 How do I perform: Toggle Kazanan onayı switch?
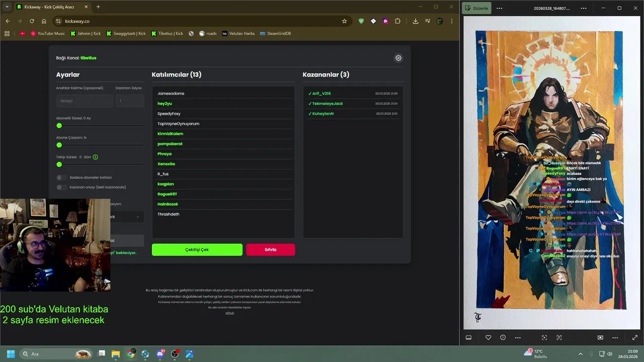tap(61, 187)
